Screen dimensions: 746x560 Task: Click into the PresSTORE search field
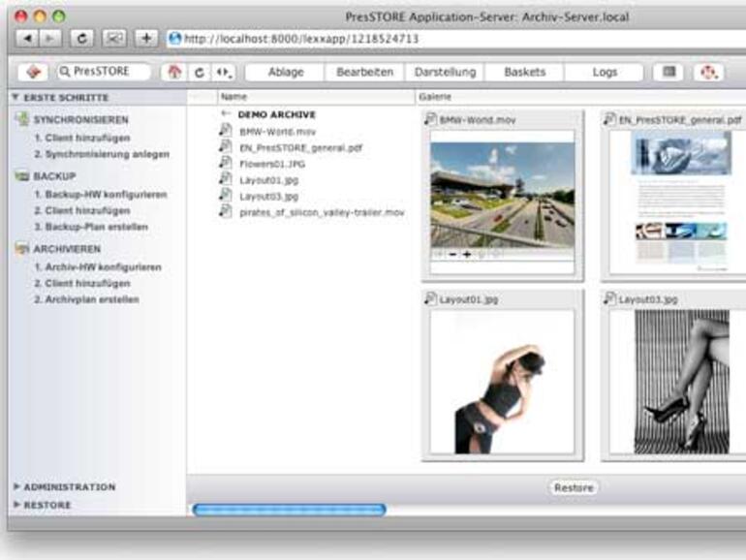click(x=104, y=72)
